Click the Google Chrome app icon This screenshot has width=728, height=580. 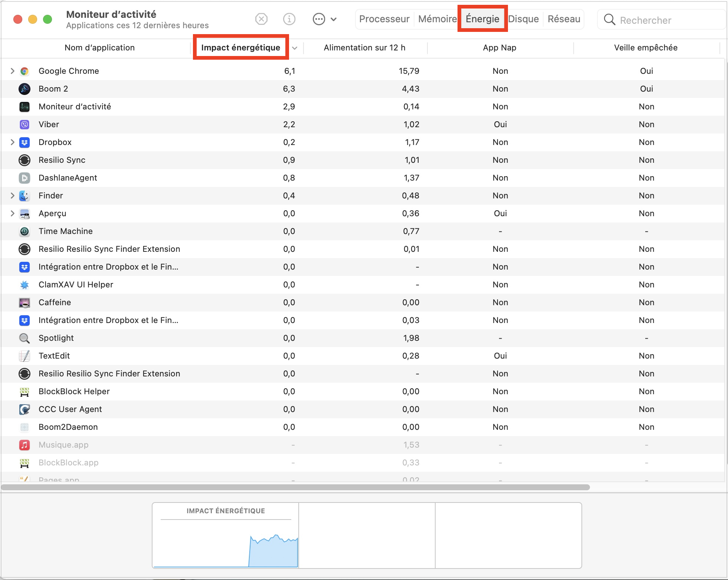coord(24,71)
